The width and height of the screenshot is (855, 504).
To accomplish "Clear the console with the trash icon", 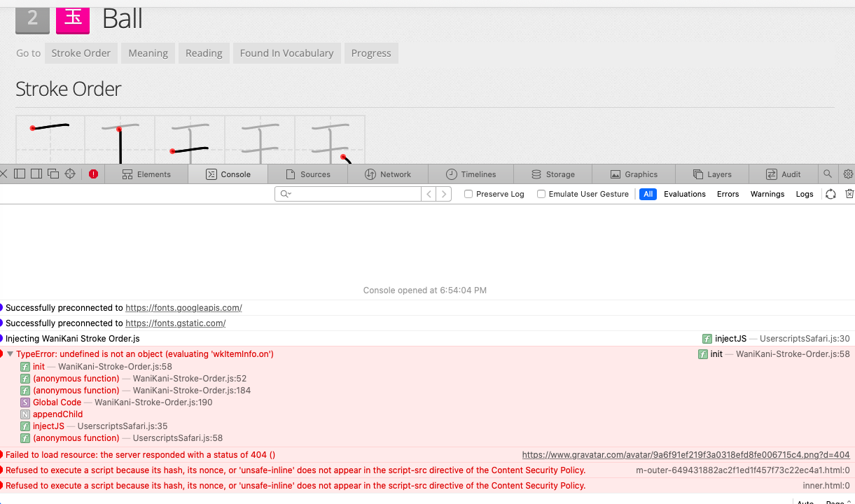I will coord(849,194).
